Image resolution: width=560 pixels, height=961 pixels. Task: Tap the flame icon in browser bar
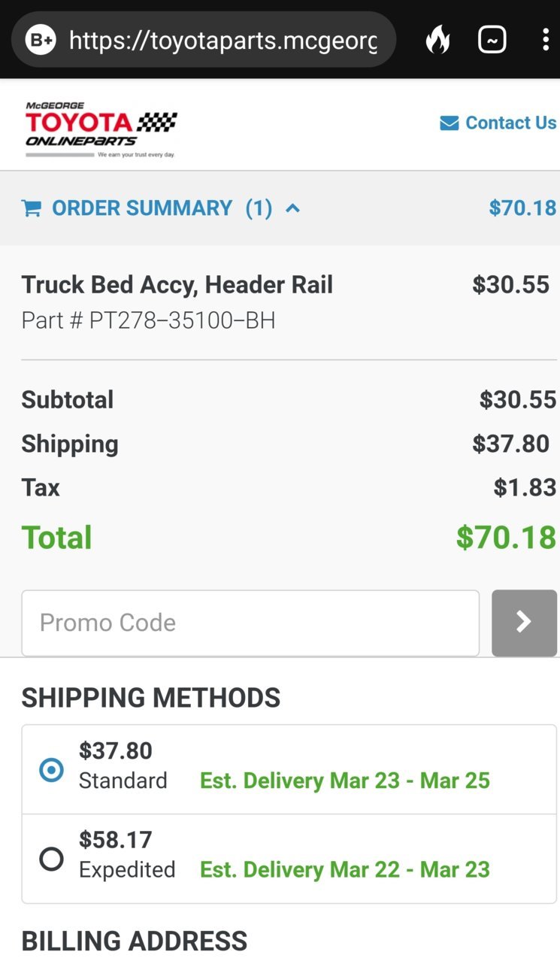pyautogui.click(x=437, y=40)
